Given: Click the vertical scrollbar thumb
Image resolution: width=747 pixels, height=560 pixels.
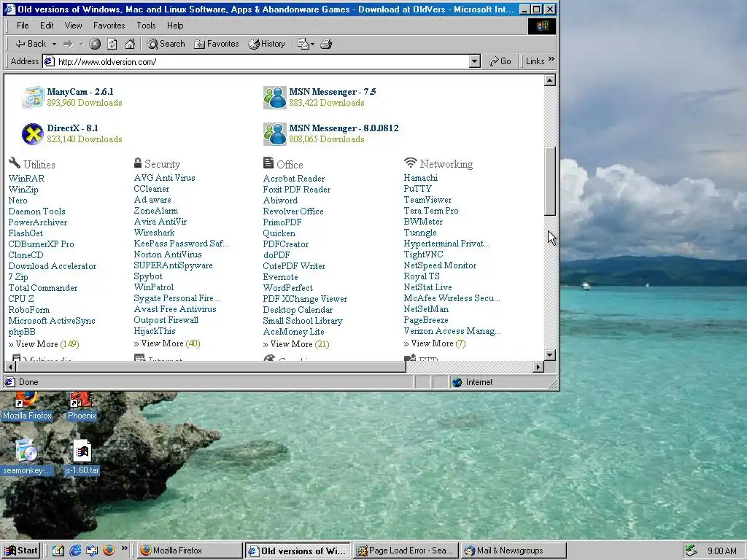Looking at the screenshot, I should click(x=550, y=181).
